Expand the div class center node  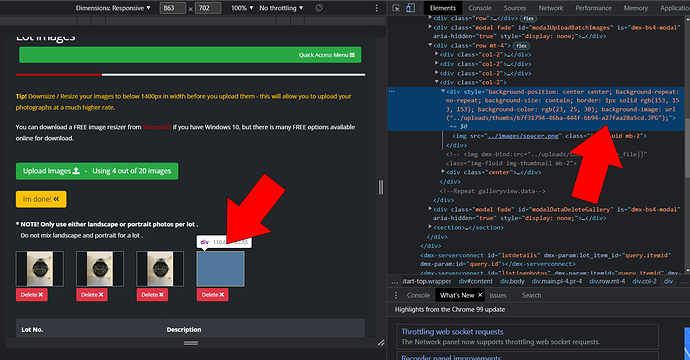443,172
